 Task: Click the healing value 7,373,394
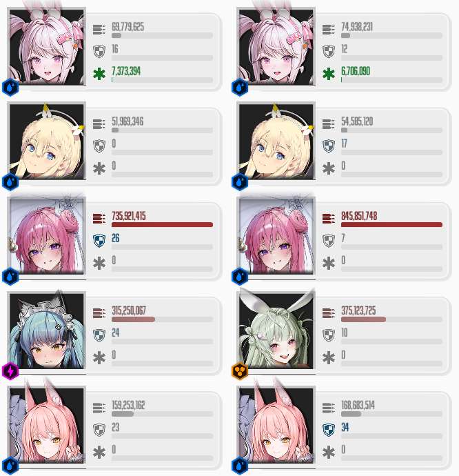(x=126, y=71)
